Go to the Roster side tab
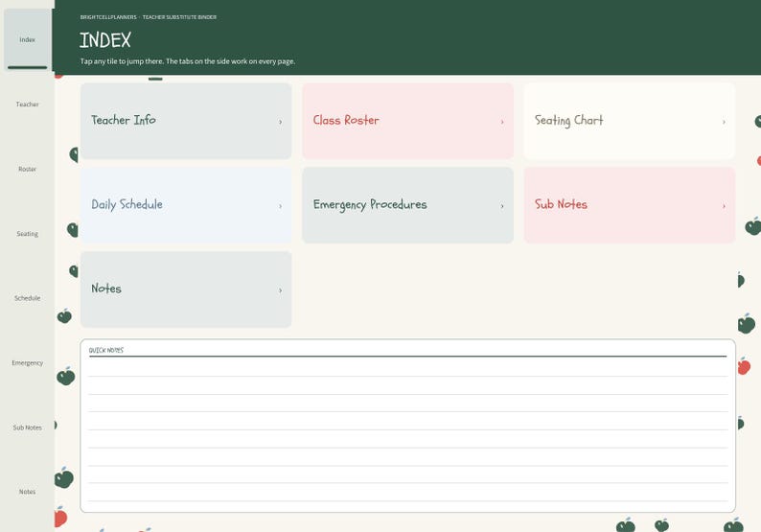The width and height of the screenshot is (761, 532). (x=27, y=169)
